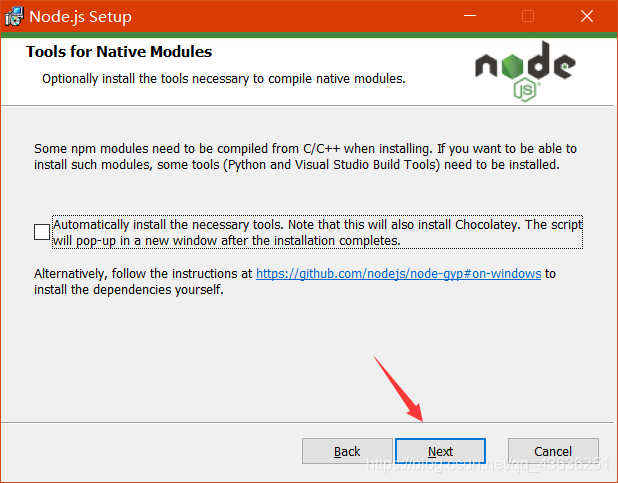Click the paragraph about npm modules compiling
This screenshot has width=618, height=483.
tap(305, 157)
